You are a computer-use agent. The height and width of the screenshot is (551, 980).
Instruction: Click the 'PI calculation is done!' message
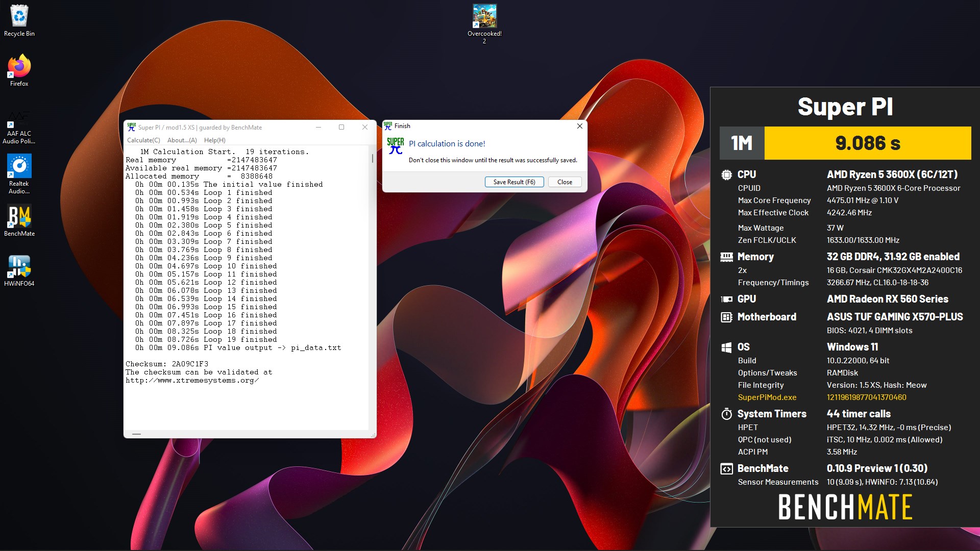click(x=447, y=144)
